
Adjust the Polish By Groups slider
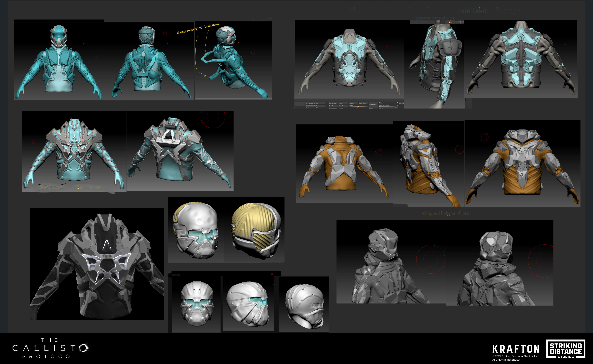[388, 106]
